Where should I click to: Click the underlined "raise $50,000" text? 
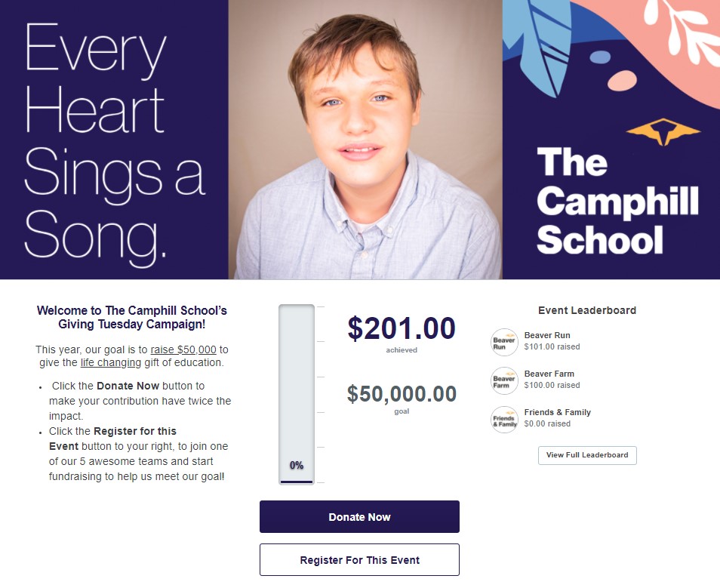pyautogui.click(x=183, y=349)
